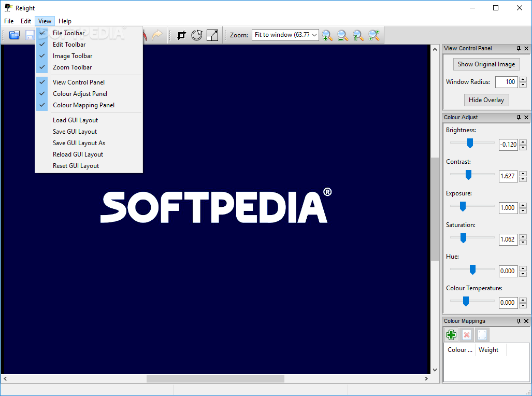This screenshot has height=396, width=532.
Task: Select the Crop image tool
Action: point(181,35)
